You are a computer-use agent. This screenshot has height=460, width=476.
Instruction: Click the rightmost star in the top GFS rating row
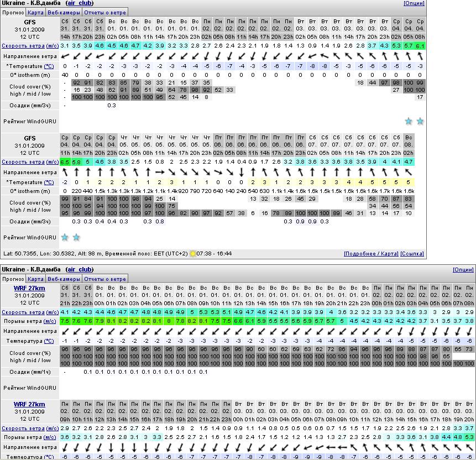[x=420, y=121]
